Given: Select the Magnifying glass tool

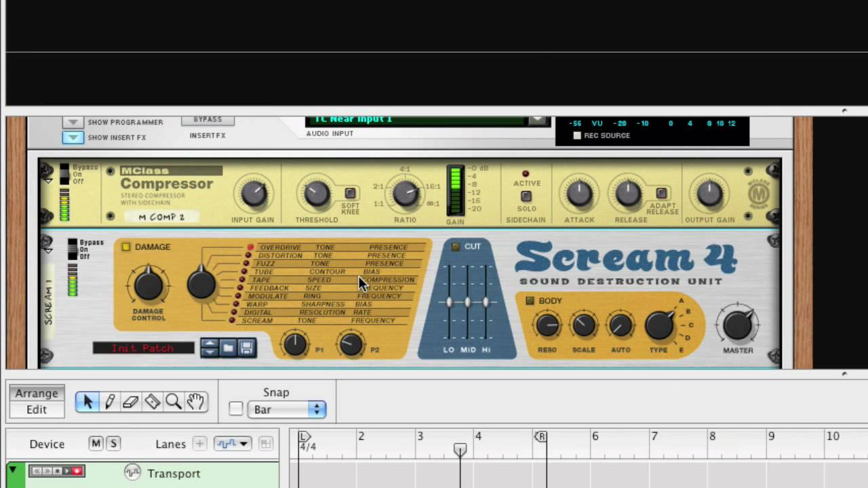Looking at the screenshot, I should click(x=174, y=402).
